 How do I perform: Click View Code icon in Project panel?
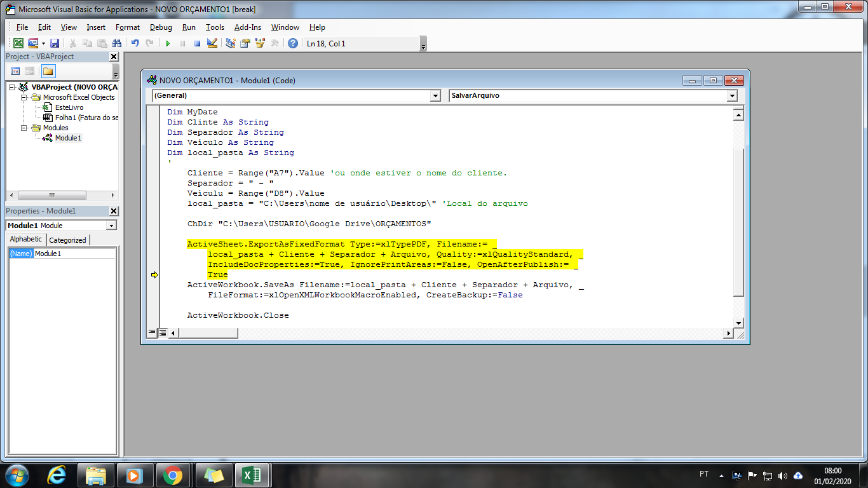pyautogui.click(x=15, y=71)
